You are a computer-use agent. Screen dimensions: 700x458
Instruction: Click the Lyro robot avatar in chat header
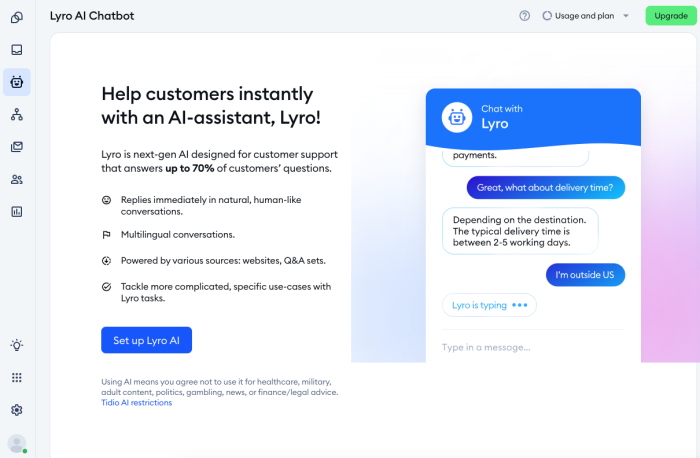[x=457, y=117]
